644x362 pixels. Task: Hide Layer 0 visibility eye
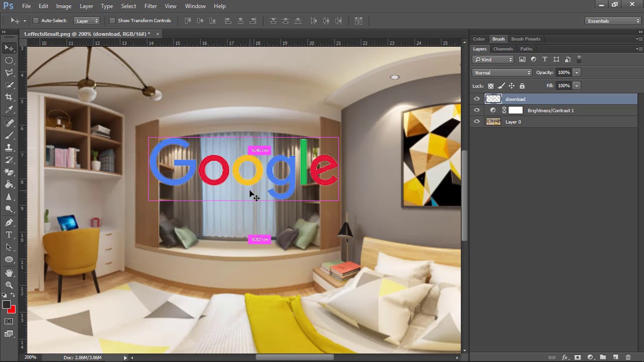click(477, 122)
